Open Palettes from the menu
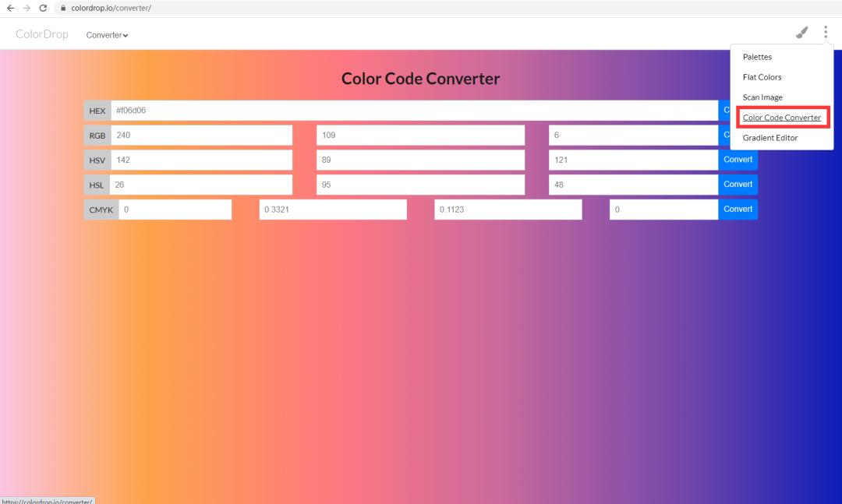Image resolution: width=842 pixels, height=504 pixels. (x=757, y=56)
